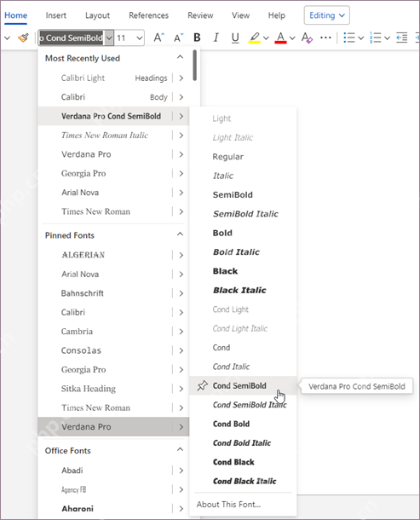
Task: Open the Home tab
Action: (15, 15)
